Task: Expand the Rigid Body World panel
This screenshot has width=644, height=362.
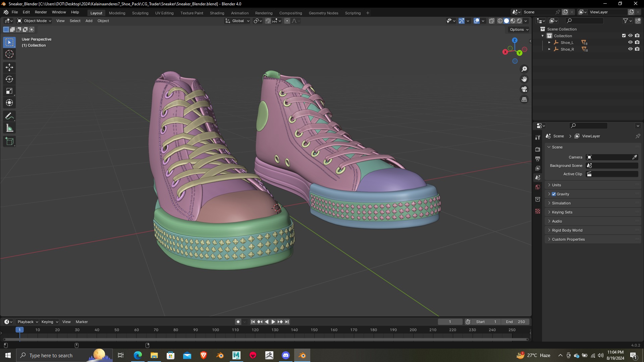Action: tap(593, 230)
